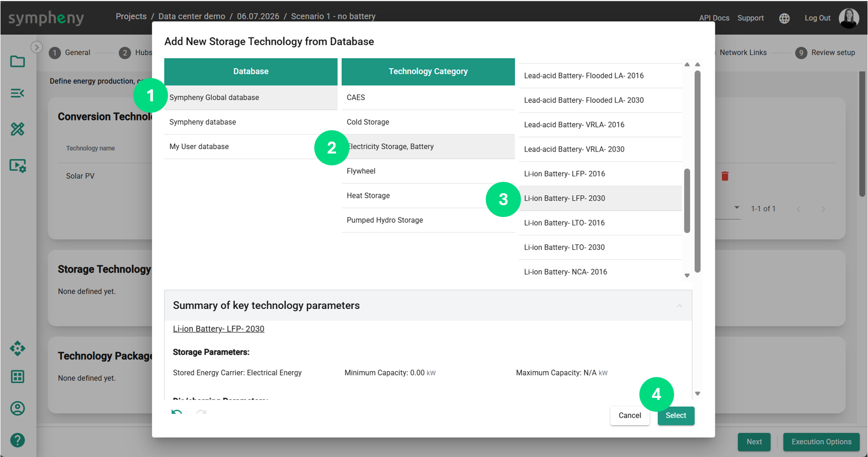This screenshot has height=457, width=868.
Task: Select Lead-acid Battery- Flooded LA- 2016
Action: click(x=600, y=76)
